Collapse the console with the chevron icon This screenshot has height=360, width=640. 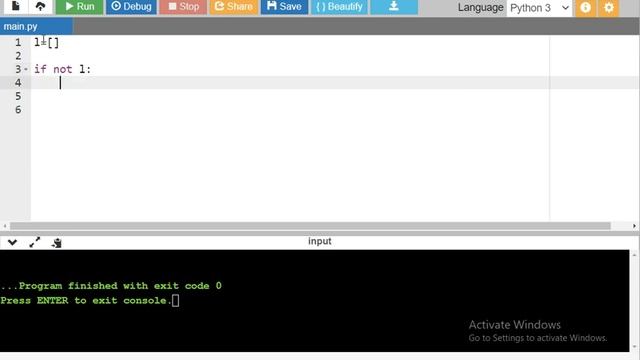(x=12, y=242)
